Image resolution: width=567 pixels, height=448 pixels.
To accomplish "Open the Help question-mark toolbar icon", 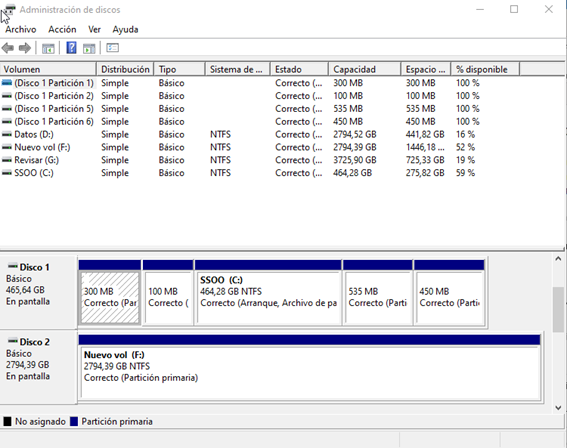I will pos(71,48).
